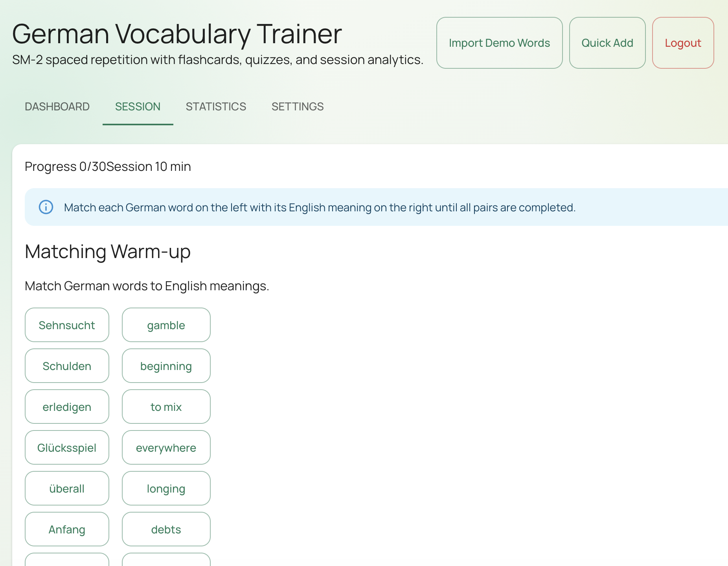The width and height of the screenshot is (728, 566).
Task: Pick the English meaning to mix
Action: pos(166,407)
